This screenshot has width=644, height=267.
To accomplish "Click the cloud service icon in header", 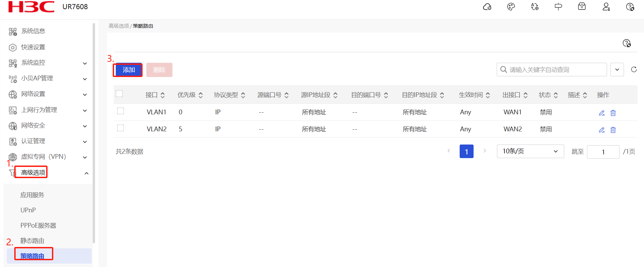I will click(x=487, y=7).
